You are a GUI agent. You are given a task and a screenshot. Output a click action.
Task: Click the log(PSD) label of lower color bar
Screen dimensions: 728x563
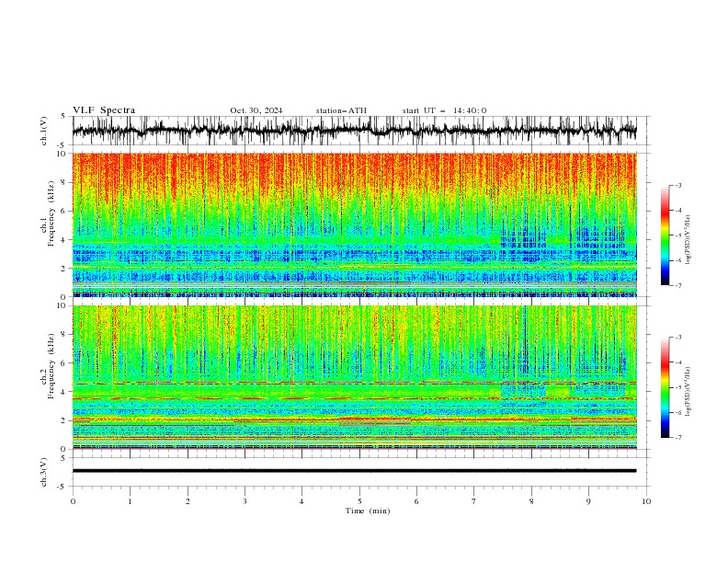pos(688,392)
